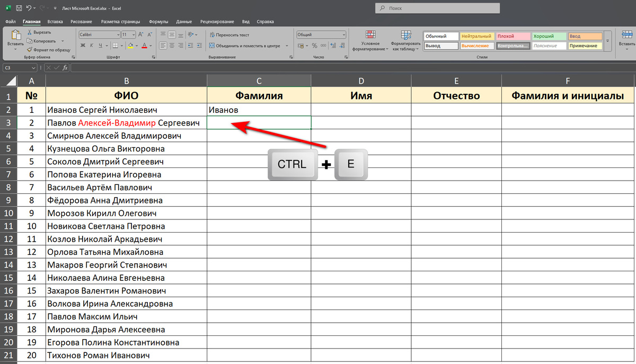Switch to the Формулы tab

(158, 22)
